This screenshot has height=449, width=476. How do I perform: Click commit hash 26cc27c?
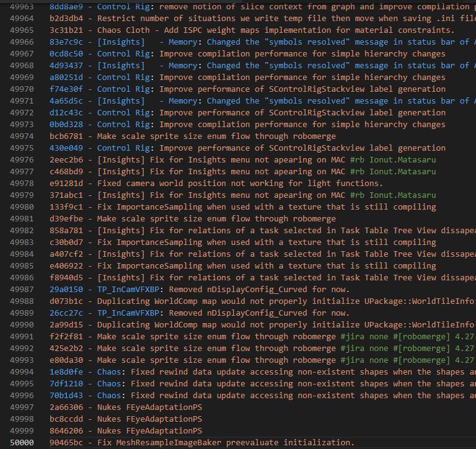[66, 313]
